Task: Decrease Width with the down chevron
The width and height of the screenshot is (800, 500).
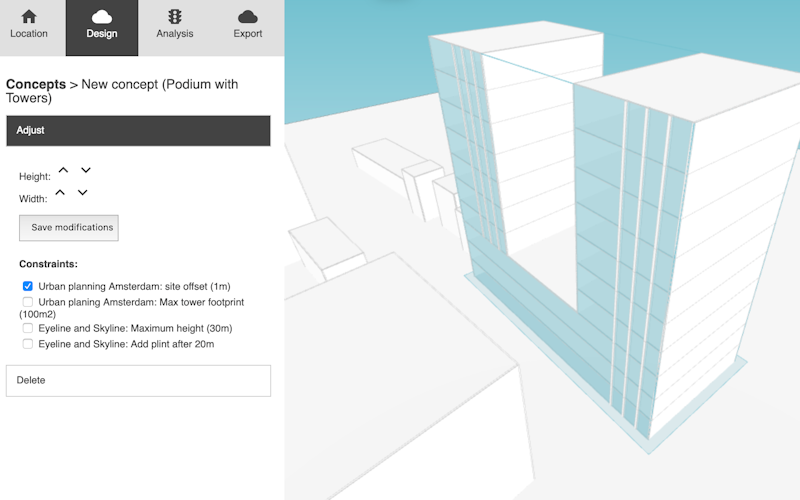Action: [83, 193]
